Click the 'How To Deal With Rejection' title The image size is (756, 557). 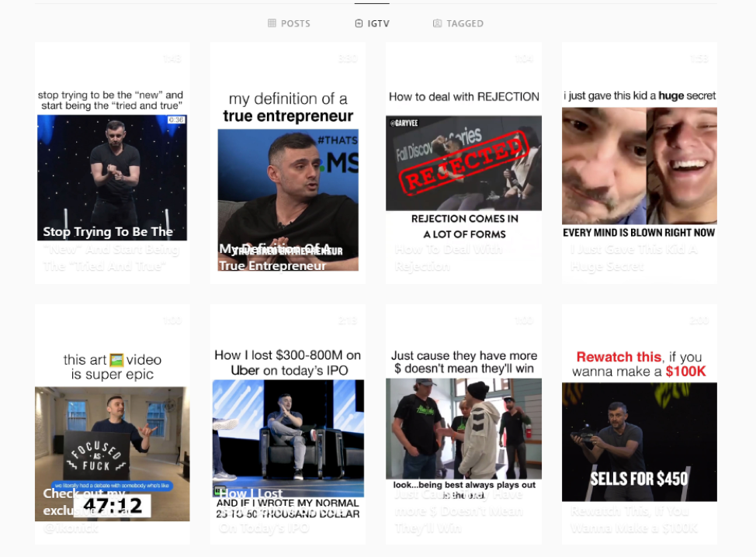tap(450, 258)
